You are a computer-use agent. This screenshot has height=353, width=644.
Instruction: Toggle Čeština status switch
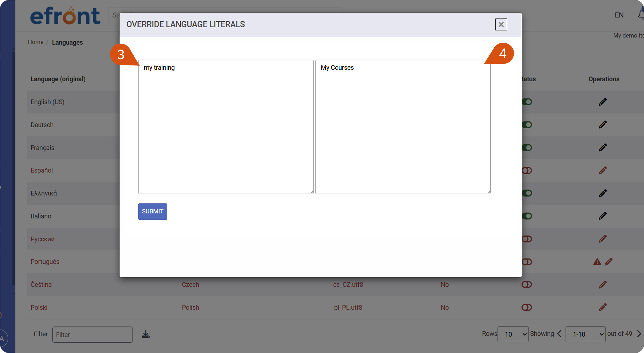click(527, 285)
